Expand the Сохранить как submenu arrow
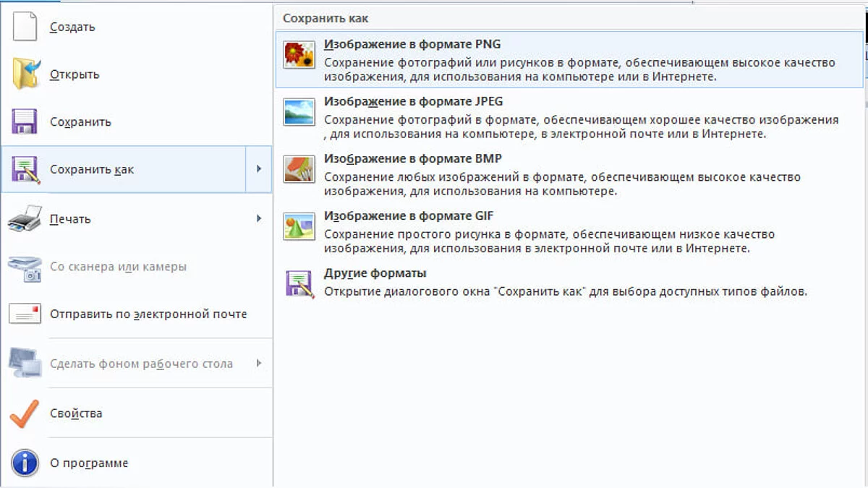The width and height of the screenshot is (868, 488). click(x=259, y=169)
